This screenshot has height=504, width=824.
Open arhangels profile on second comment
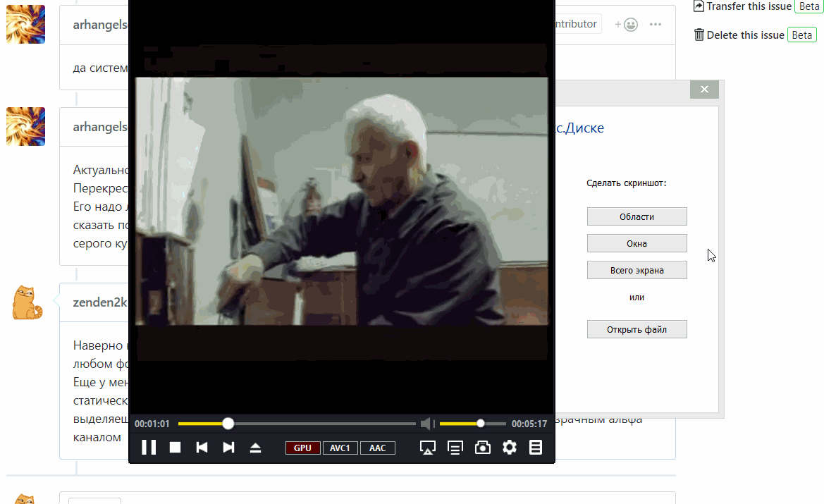[x=100, y=127]
